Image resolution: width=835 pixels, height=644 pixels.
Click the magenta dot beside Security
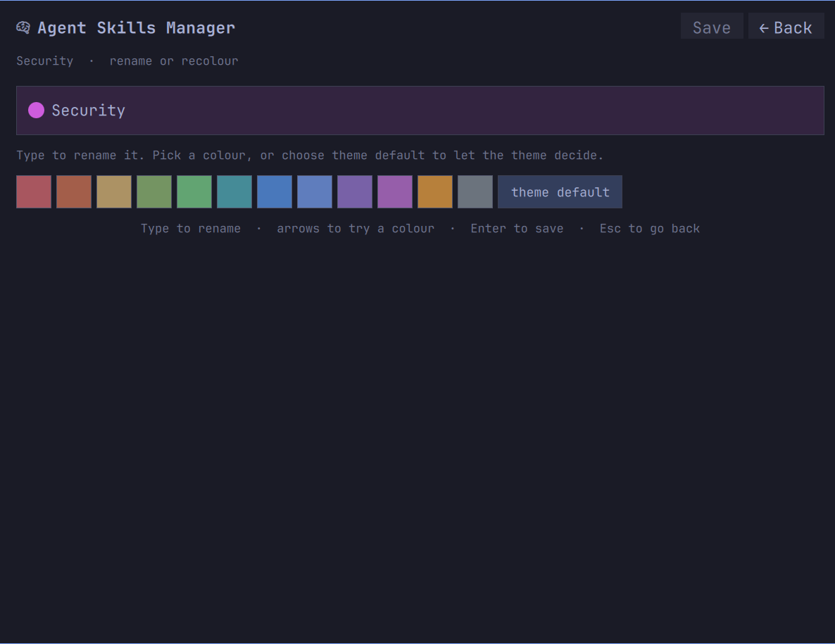click(36, 111)
